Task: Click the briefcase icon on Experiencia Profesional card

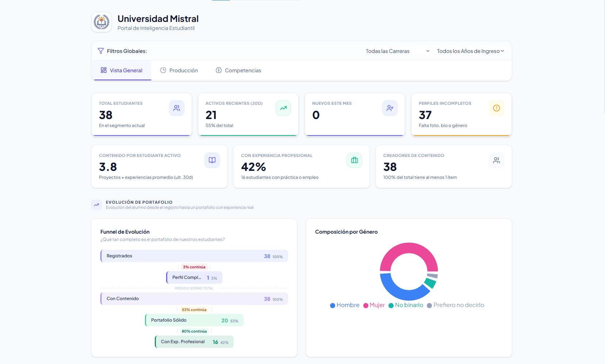Action: 355,160
